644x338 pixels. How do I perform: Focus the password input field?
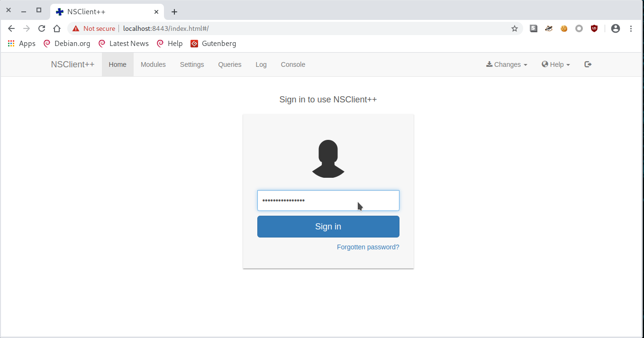pos(328,201)
